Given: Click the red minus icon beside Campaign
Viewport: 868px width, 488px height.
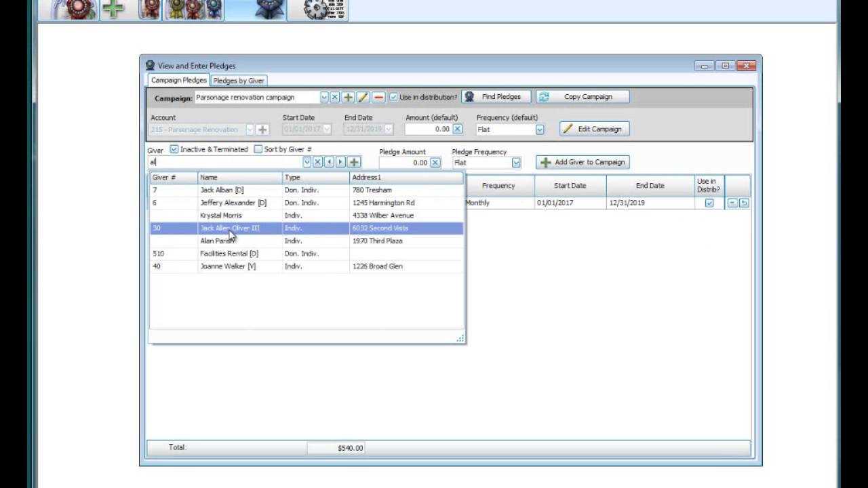Looking at the screenshot, I should 378,98.
